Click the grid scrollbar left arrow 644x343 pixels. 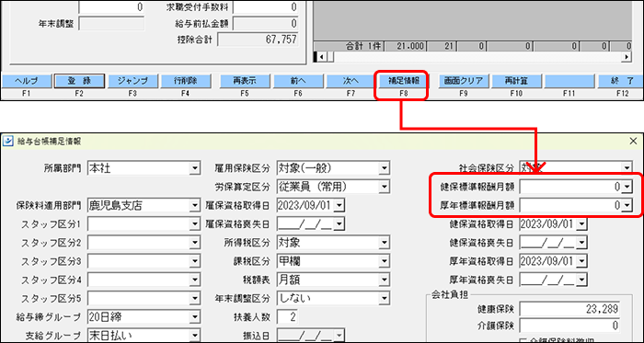point(322,57)
